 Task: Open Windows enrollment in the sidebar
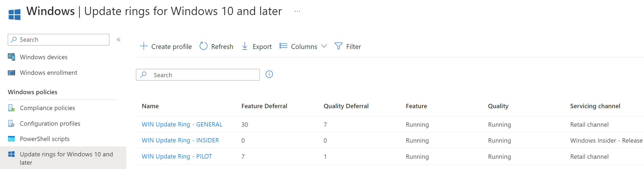(48, 73)
